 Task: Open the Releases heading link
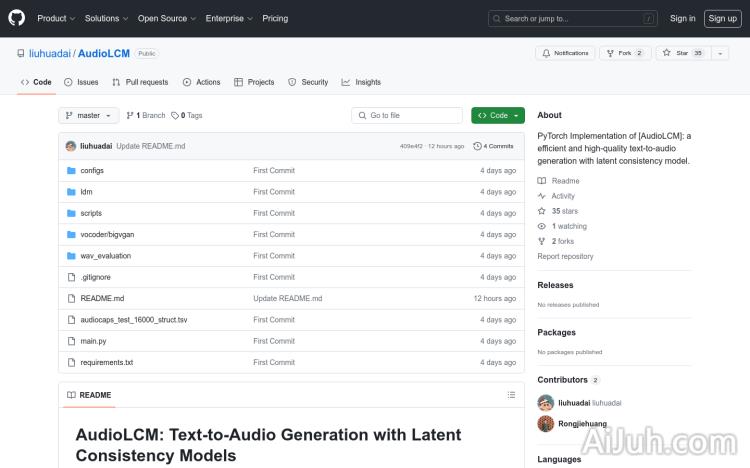point(555,285)
